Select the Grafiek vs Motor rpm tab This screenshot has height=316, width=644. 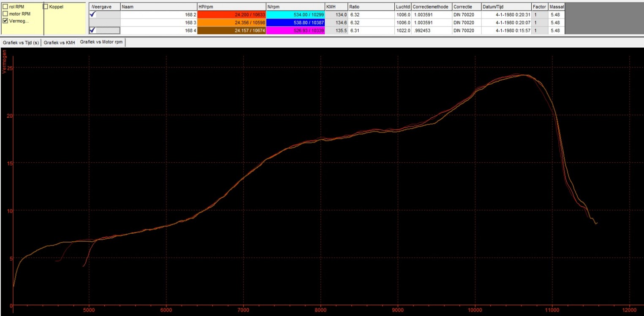tap(101, 42)
